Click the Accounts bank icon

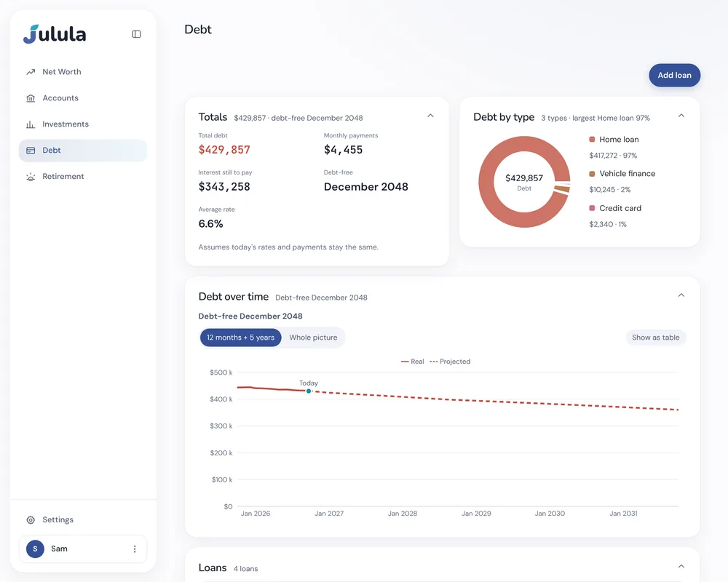[31, 98]
